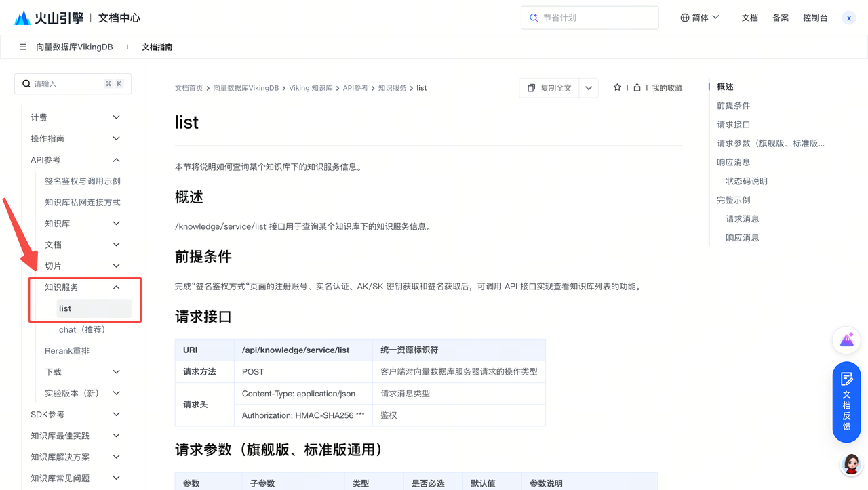
Task: Open 签名鉴权与调用示例 in the sidebar
Action: [83, 181]
